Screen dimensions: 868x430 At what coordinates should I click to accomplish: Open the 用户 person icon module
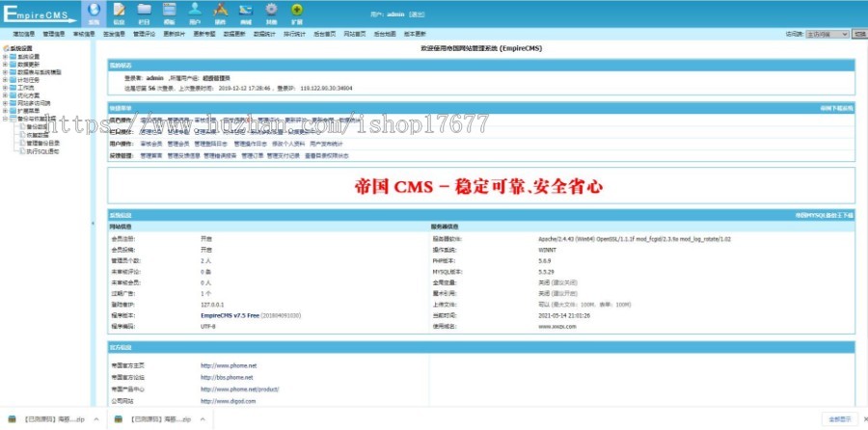point(195,13)
